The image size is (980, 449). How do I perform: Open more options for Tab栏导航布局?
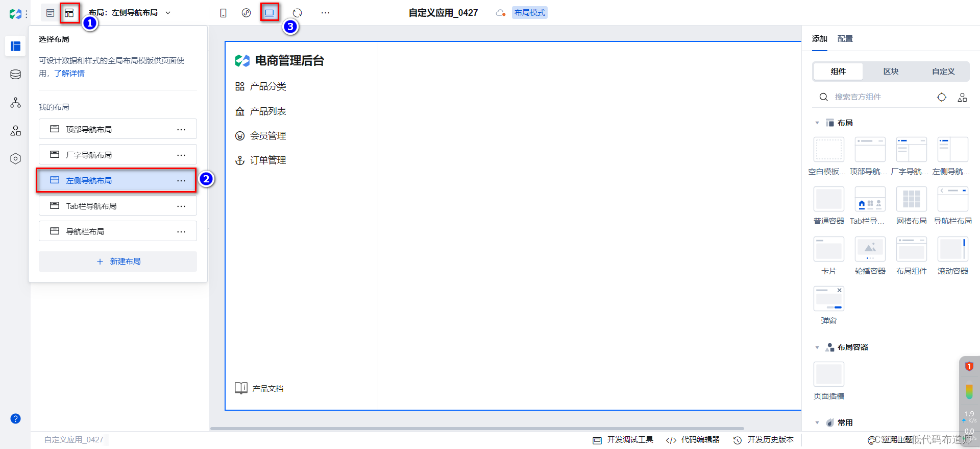pyautogui.click(x=181, y=206)
